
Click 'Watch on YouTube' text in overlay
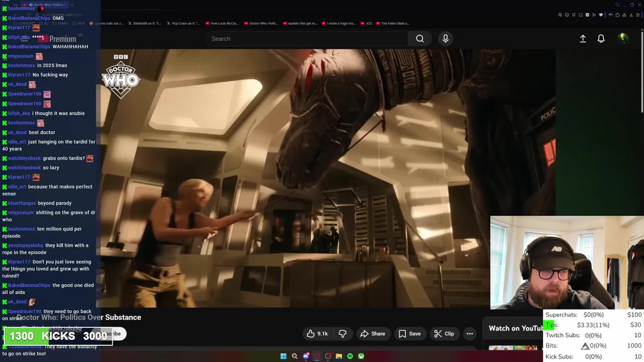click(517, 328)
